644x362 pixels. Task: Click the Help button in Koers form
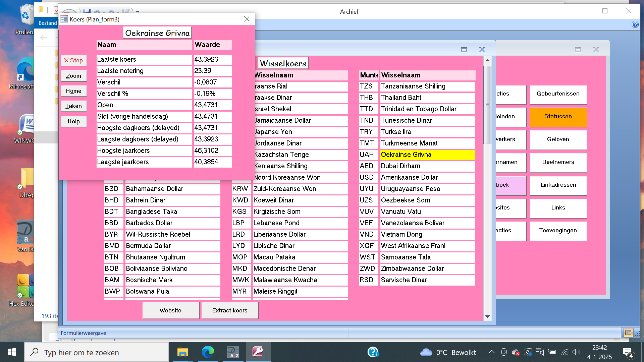coord(74,121)
